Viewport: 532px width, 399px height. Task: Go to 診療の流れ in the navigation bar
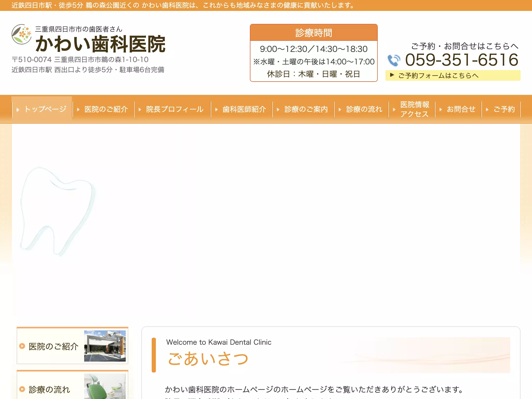(x=361, y=109)
